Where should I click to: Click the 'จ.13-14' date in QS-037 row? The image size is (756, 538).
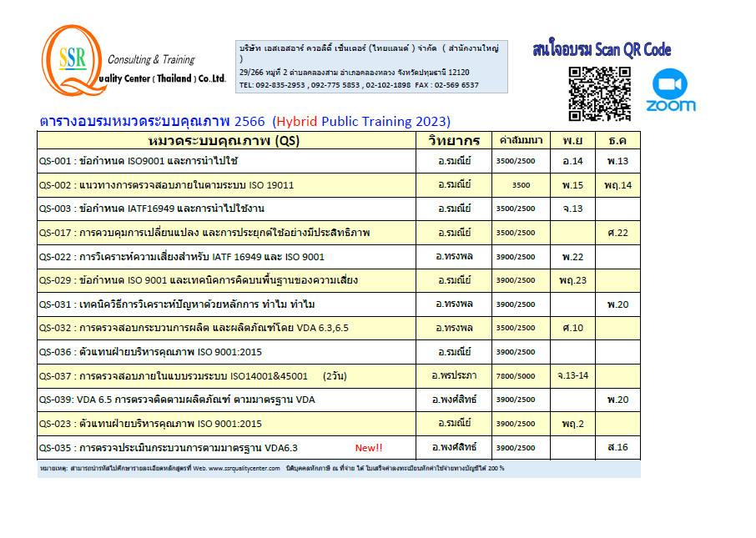pyautogui.click(x=572, y=375)
